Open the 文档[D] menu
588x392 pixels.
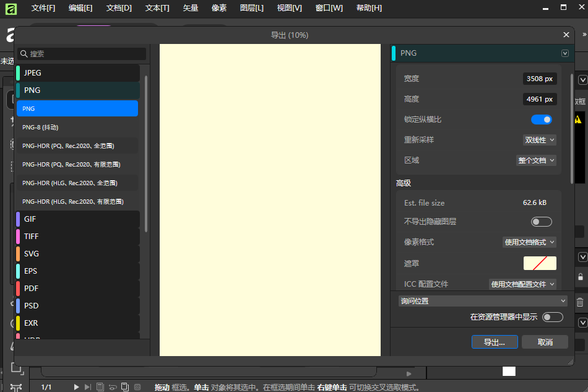pos(119,8)
